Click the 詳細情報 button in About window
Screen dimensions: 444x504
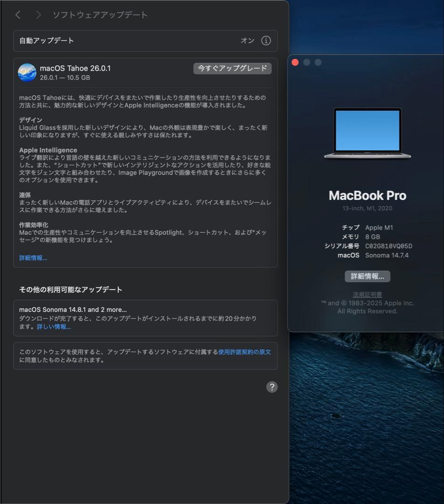367,276
